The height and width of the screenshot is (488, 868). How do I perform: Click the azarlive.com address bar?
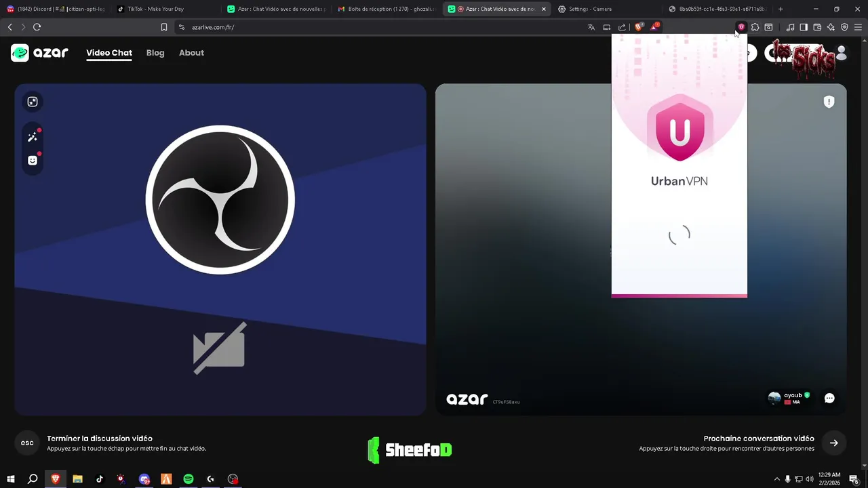(x=380, y=27)
